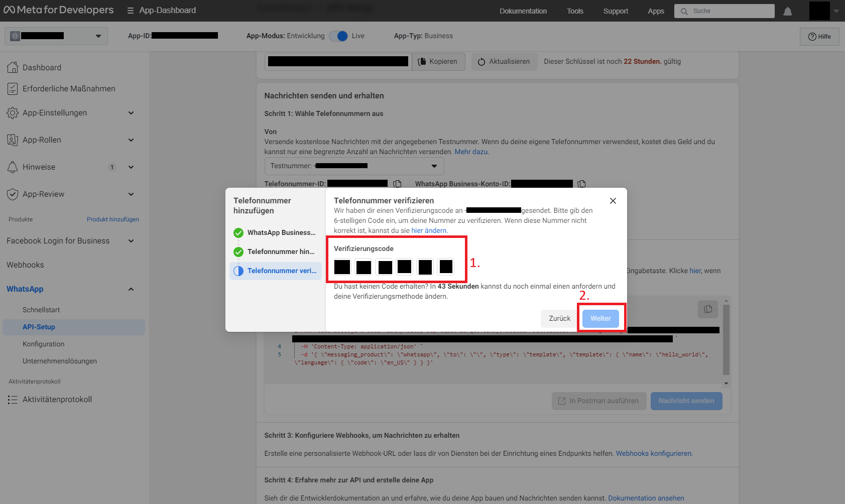Click the hamburger menu icon beside App-Dashboard

[130, 11]
